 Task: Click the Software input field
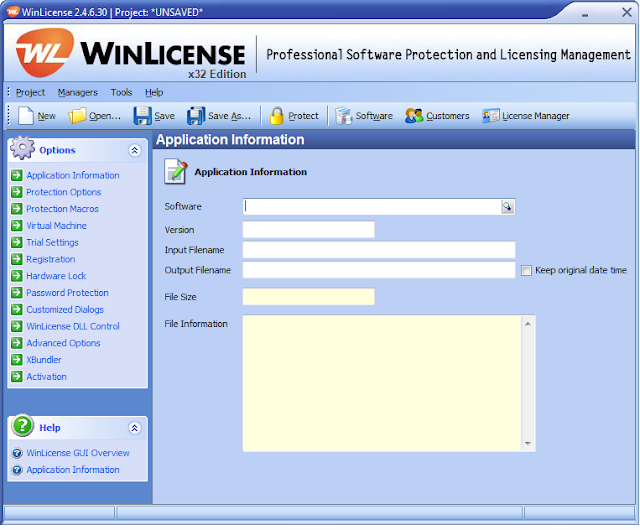click(x=371, y=207)
